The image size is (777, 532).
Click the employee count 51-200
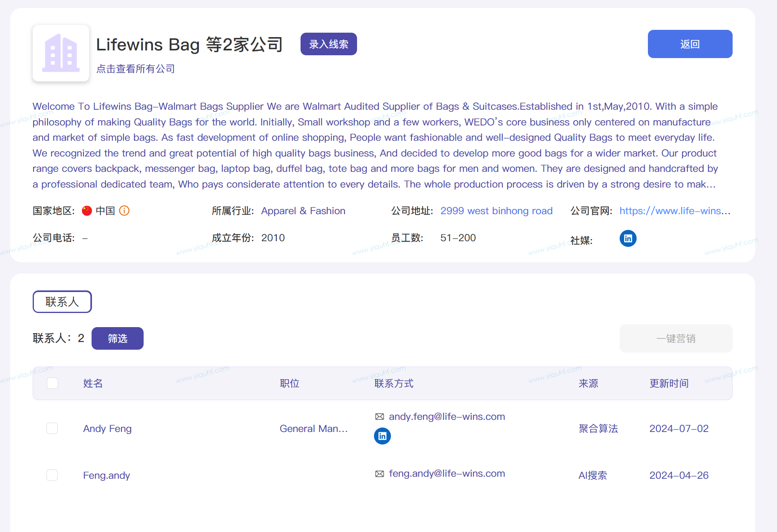[x=458, y=238]
